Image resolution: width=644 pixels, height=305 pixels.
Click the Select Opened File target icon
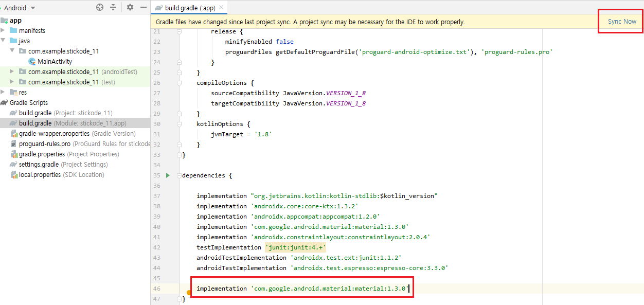100,8
